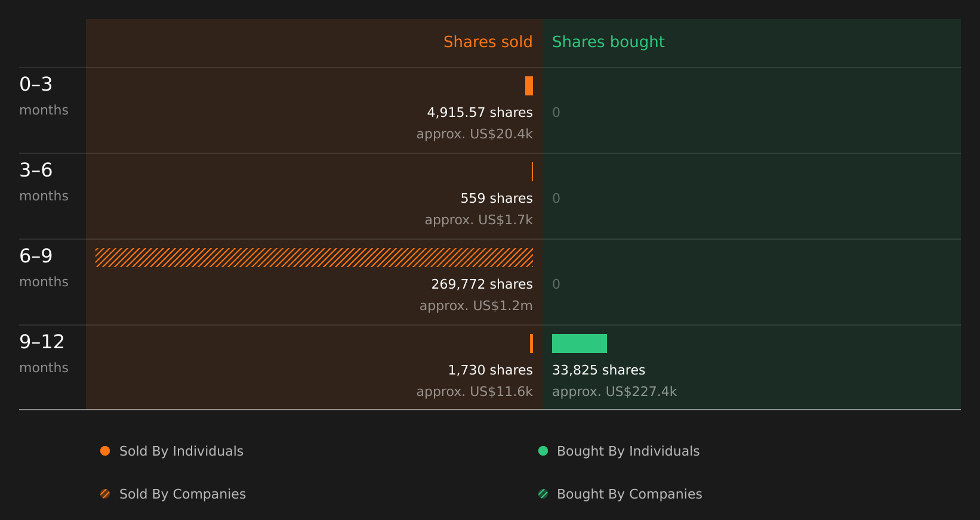Select the approx. US$1.2m value
This screenshot has width=980, height=520.
[x=476, y=306]
